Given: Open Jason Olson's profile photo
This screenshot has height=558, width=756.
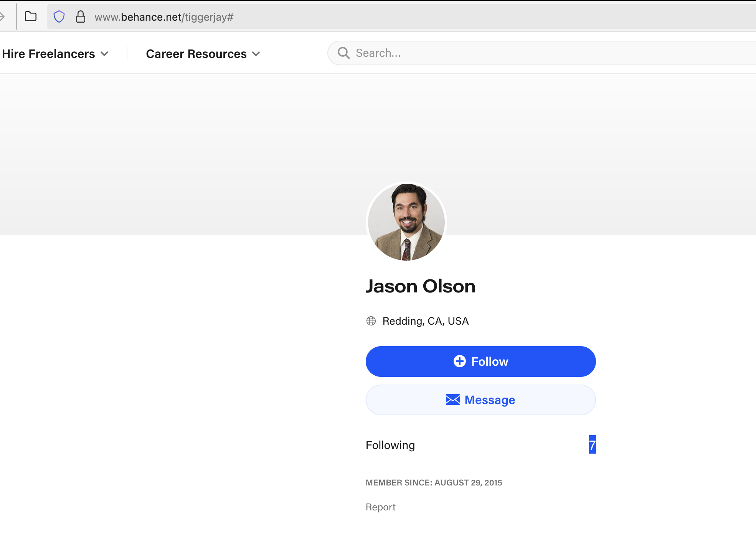Looking at the screenshot, I should click(406, 222).
